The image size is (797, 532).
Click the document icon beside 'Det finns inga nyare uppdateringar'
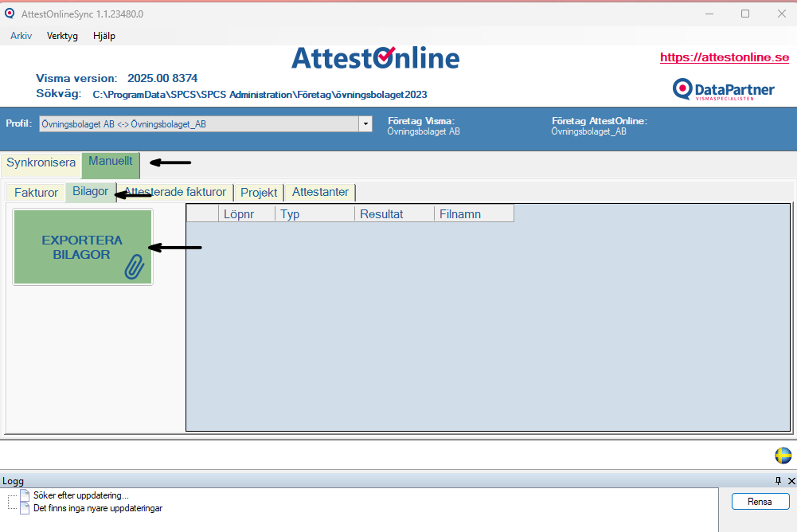tap(25, 507)
